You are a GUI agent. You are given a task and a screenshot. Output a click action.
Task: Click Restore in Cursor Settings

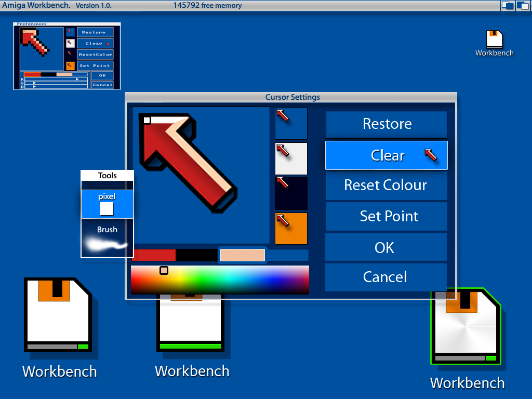point(387,124)
